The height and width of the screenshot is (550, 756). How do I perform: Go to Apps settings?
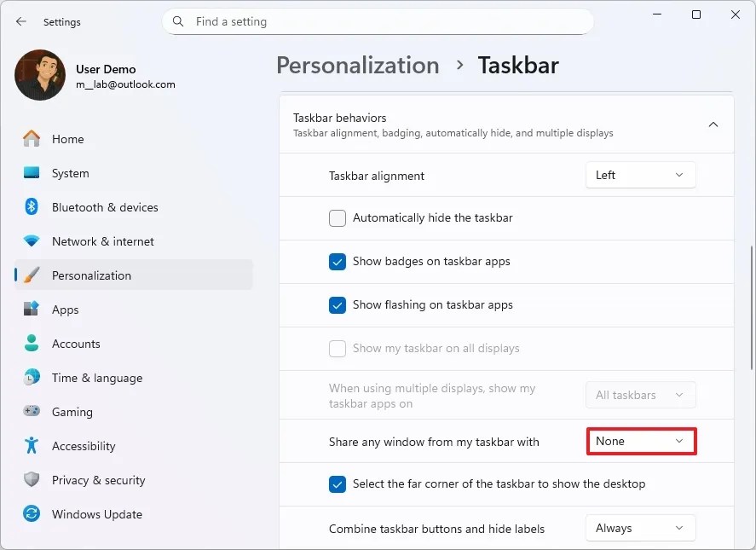[x=65, y=310]
